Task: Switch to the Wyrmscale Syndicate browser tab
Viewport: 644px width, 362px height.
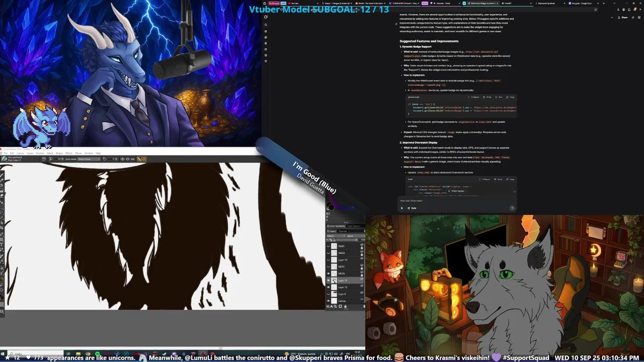Action: [551, 3]
